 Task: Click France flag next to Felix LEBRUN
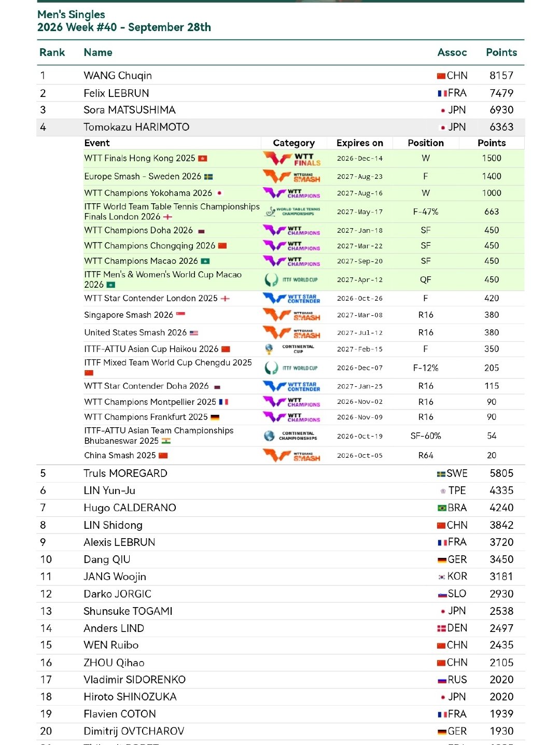coord(442,93)
